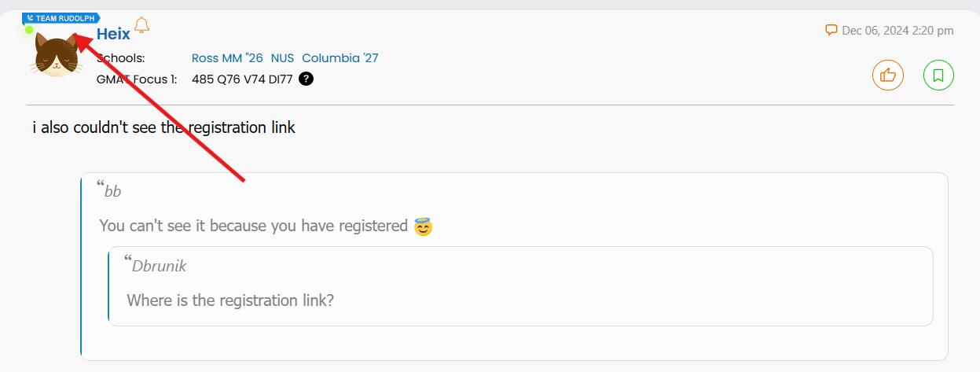Screen dimensions: 980x372
Task: Click the Team Rudolph badge
Action: click(x=61, y=17)
